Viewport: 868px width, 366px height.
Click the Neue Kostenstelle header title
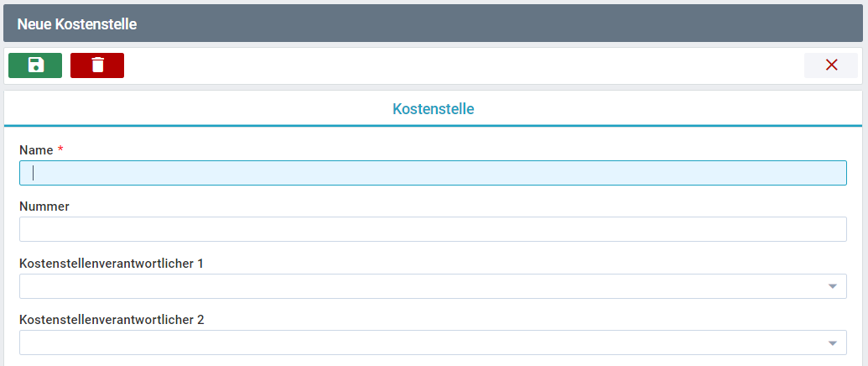pos(77,24)
